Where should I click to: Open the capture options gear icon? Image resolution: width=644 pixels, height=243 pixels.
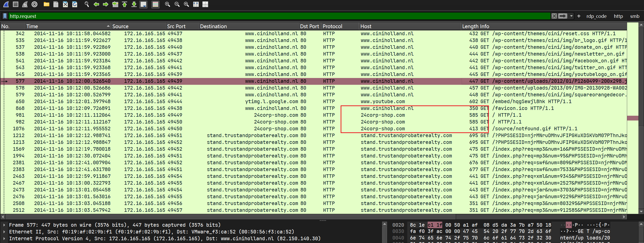[x=34, y=4]
